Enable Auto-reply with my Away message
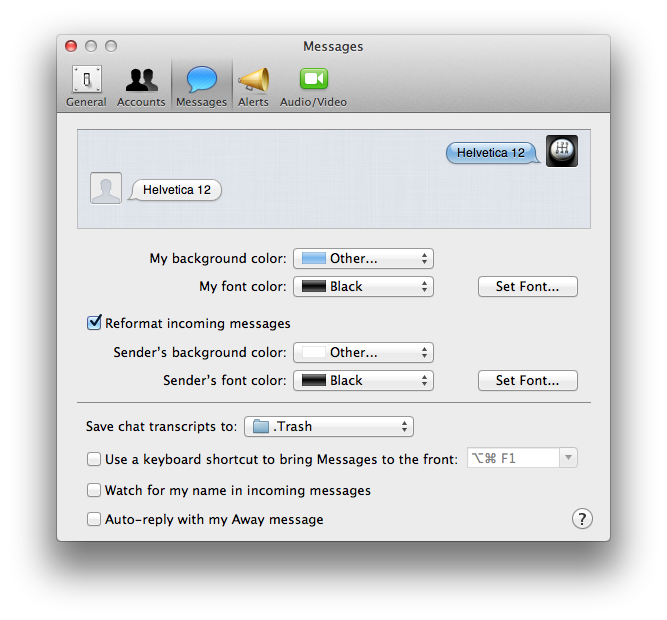 tap(94, 519)
